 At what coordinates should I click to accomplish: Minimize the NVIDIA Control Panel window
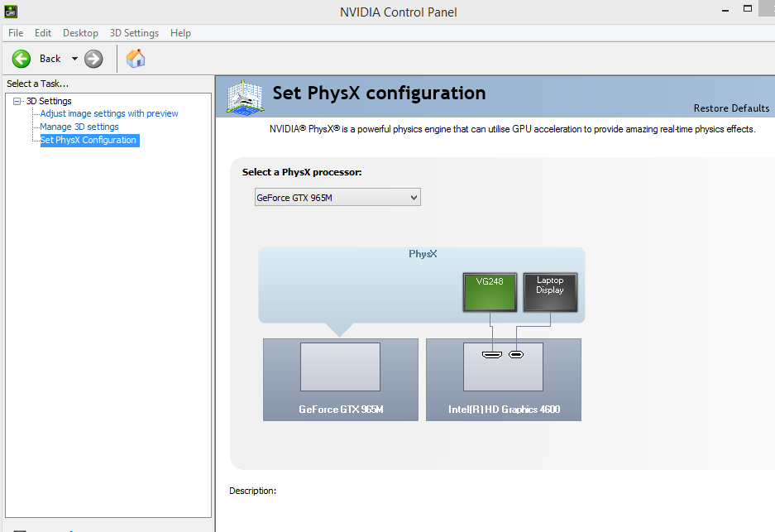(x=725, y=11)
